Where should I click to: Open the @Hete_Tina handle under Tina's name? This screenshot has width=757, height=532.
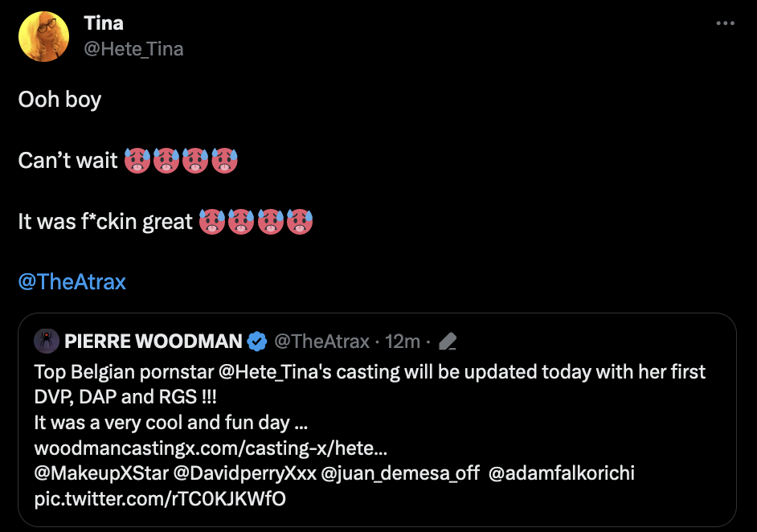[x=133, y=49]
